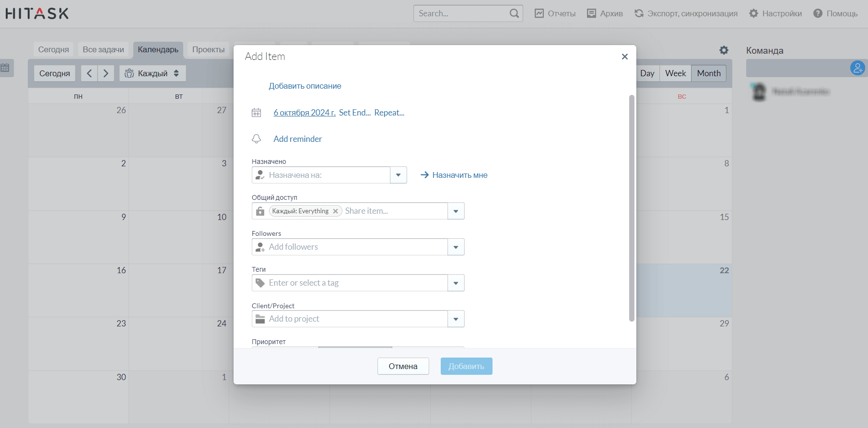Screen dimensions: 868x428
Task: Click the lock icon in Общий доступ field
Action: click(260, 211)
